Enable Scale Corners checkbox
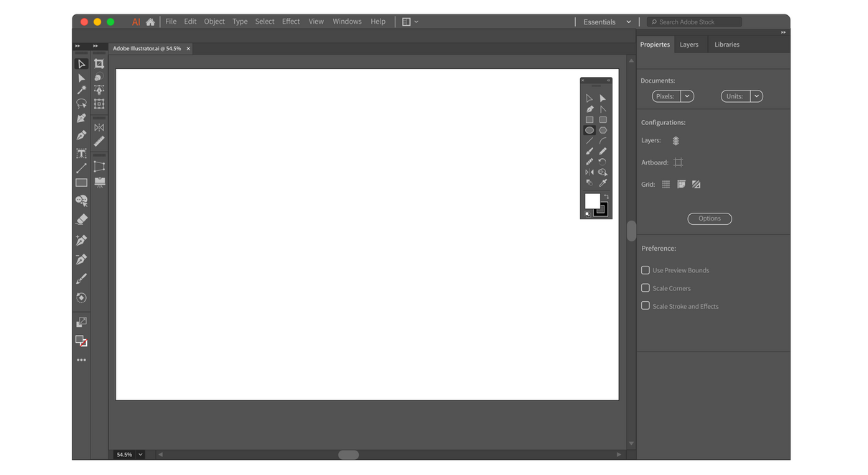The height and width of the screenshot is (475, 868). coord(645,288)
